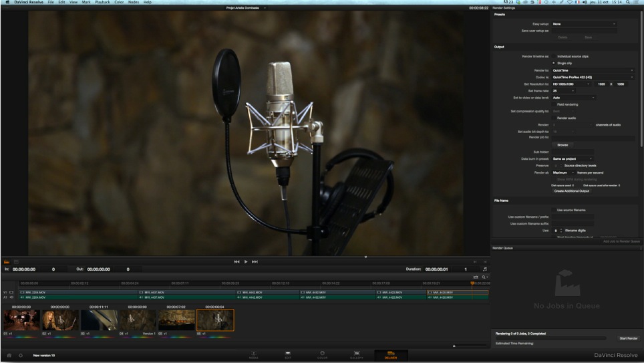
Task: Open the Render to QuickTime dropdown
Action: pos(593,70)
